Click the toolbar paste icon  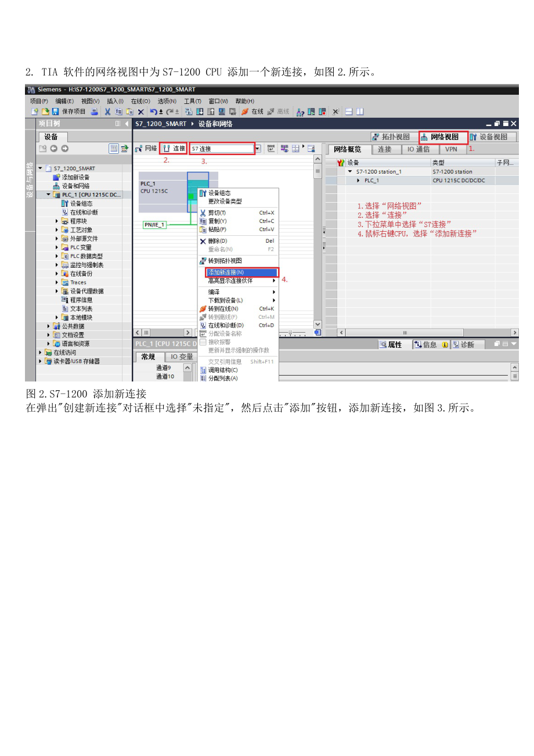pyautogui.click(x=129, y=111)
